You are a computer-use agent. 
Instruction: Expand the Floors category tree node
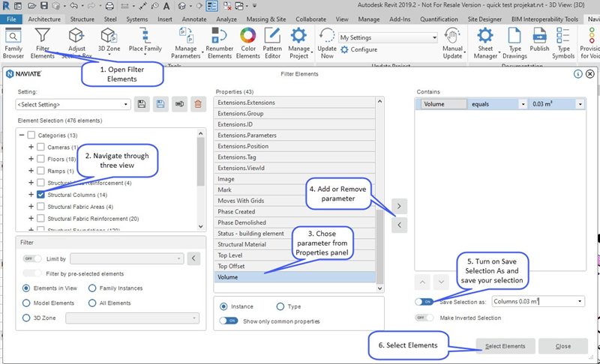pyautogui.click(x=31, y=159)
